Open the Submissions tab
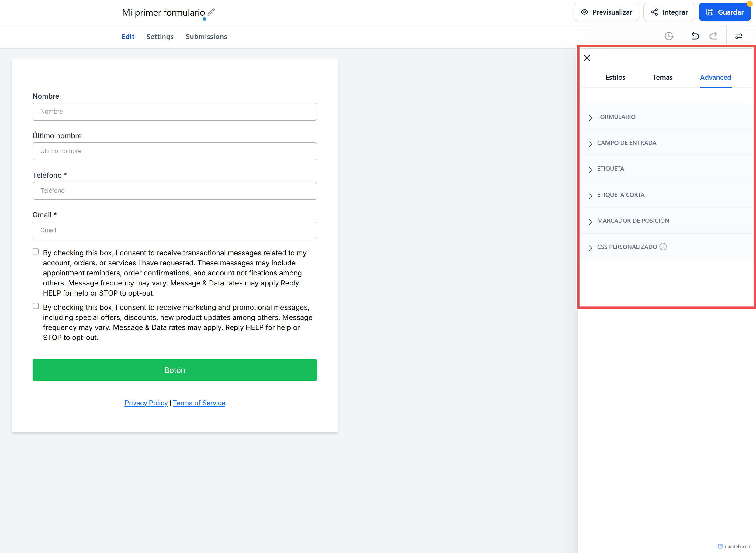Screen dimensions: 756x553 (x=206, y=37)
